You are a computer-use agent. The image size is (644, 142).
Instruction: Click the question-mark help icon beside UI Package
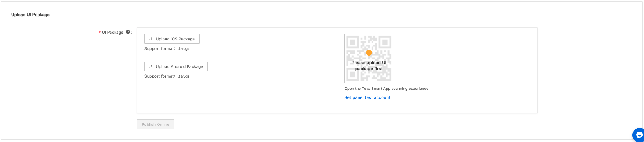click(x=128, y=32)
